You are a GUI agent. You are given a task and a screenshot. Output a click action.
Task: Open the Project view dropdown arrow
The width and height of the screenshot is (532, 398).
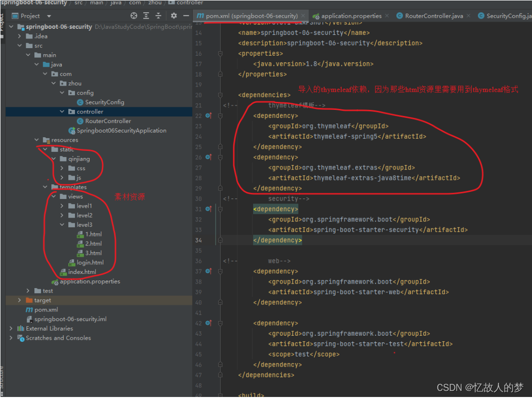click(x=48, y=15)
